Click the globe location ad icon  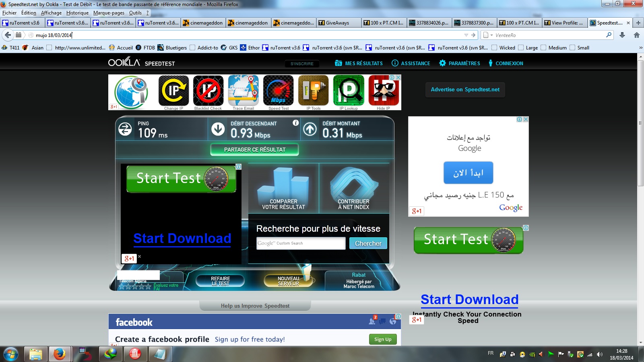point(131,92)
